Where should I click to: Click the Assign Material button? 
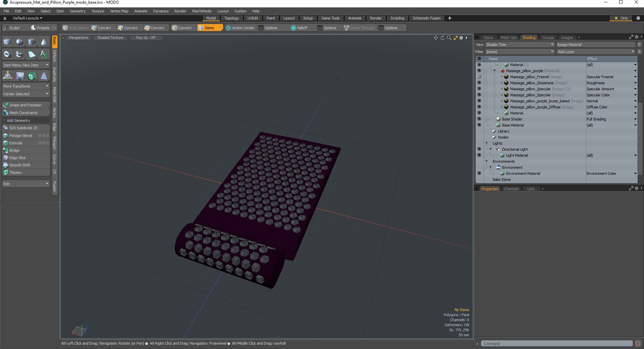coord(596,45)
